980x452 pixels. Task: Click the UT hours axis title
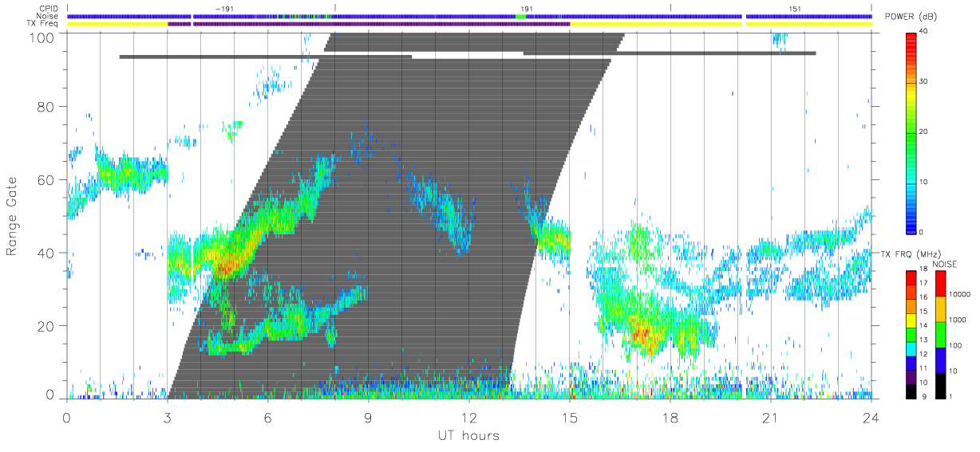tap(468, 435)
